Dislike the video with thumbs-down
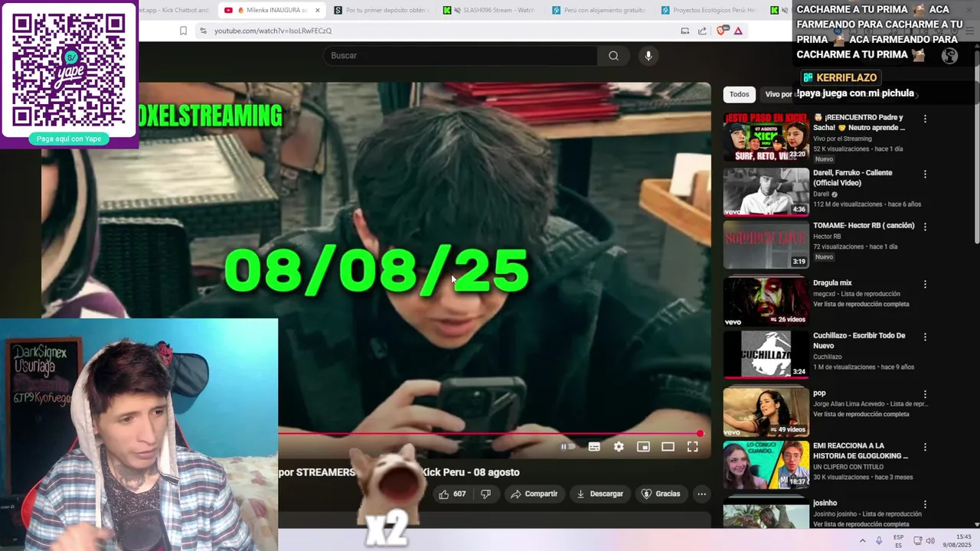 tap(485, 494)
